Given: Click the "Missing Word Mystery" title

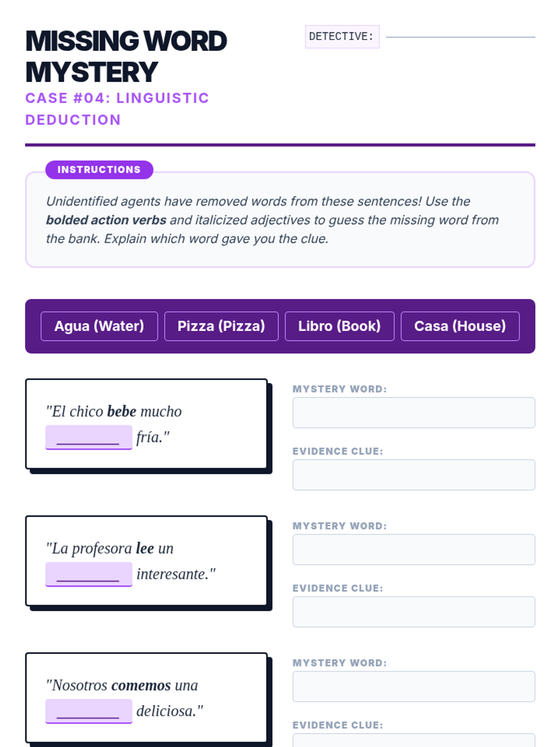Looking at the screenshot, I should 126,56.
